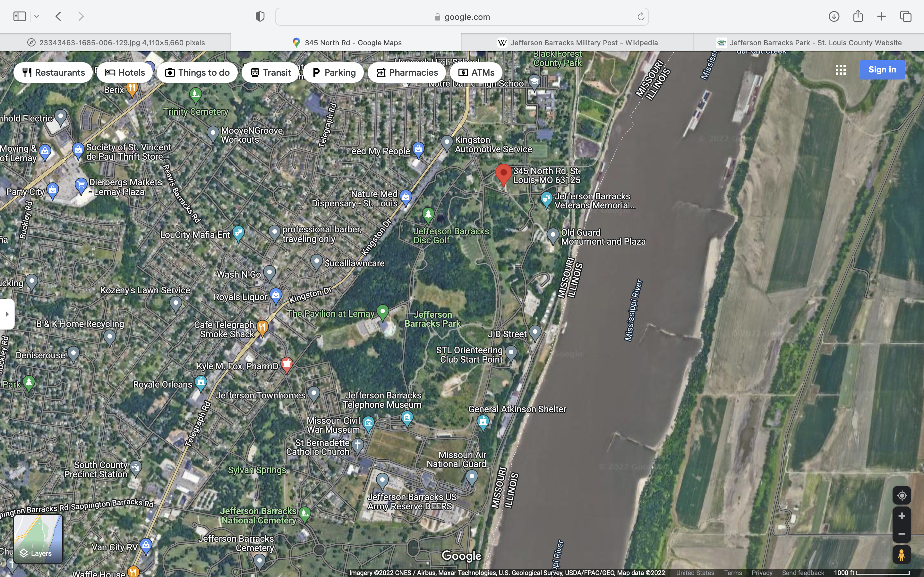This screenshot has width=924, height=577.
Task: Click the Pharmacies filter chip
Action: (x=406, y=72)
